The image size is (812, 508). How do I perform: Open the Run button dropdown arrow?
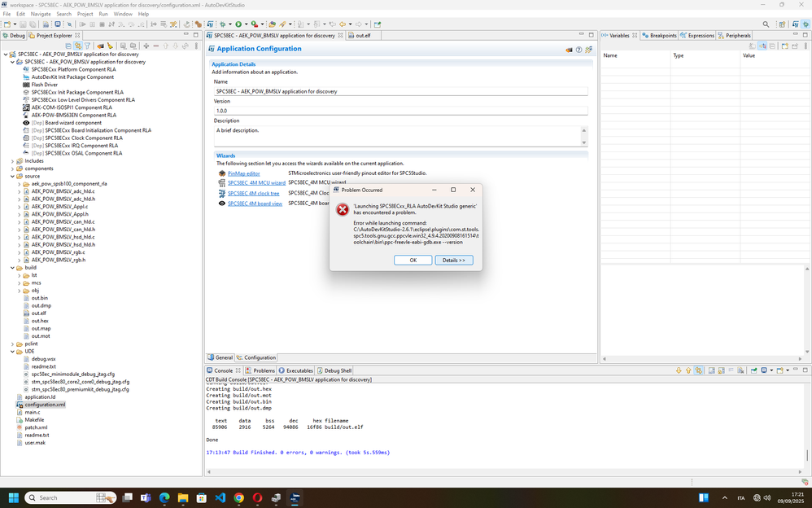(245, 24)
